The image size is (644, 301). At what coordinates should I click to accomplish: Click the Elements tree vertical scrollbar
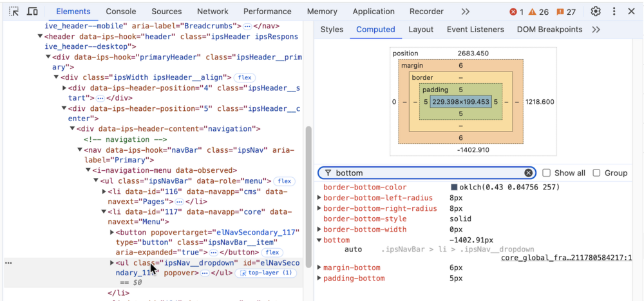[x=308, y=197]
